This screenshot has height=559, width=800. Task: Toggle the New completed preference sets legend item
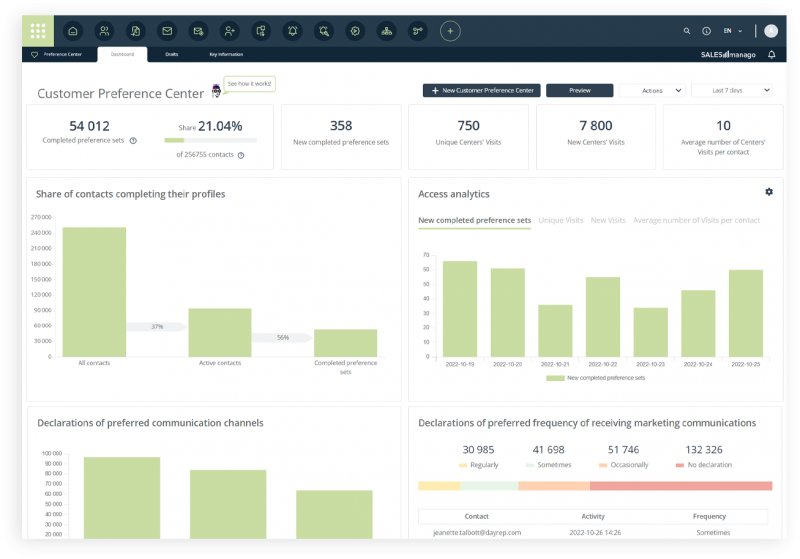pyautogui.click(x=595, y=378)
